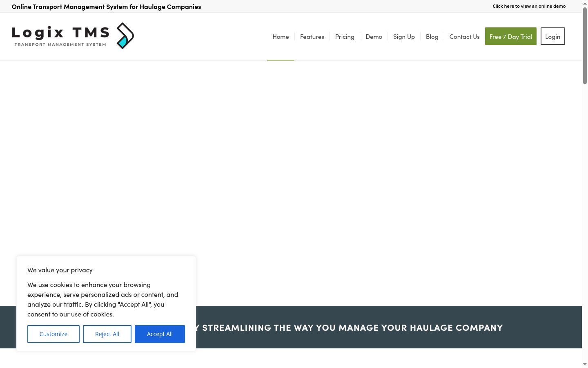Click the Logix TMS logo

73,36
